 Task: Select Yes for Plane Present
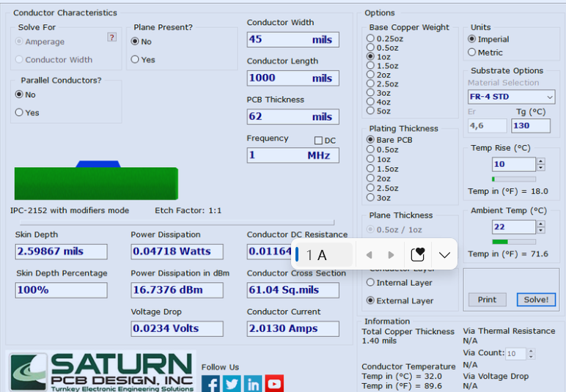(135, 59)
